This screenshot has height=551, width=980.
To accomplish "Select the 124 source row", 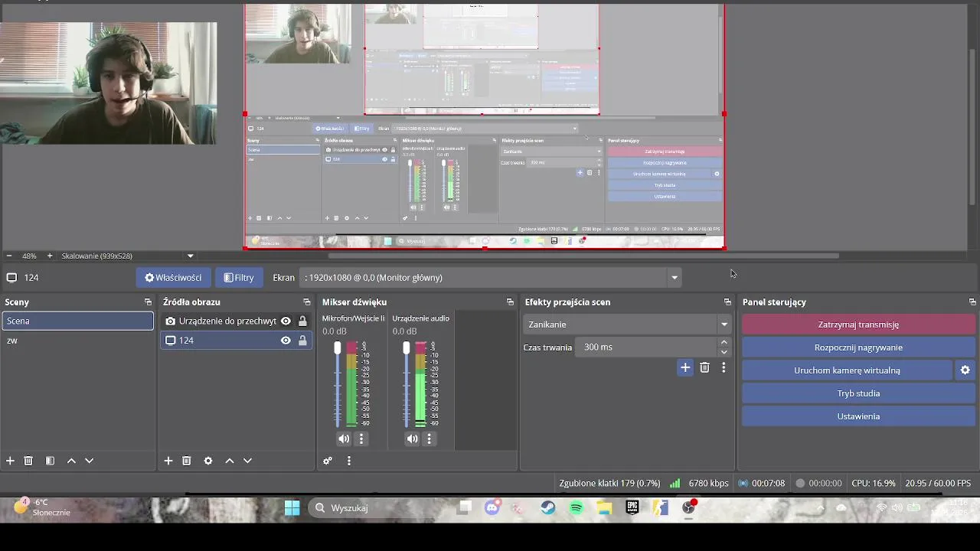I will point(235,341).
